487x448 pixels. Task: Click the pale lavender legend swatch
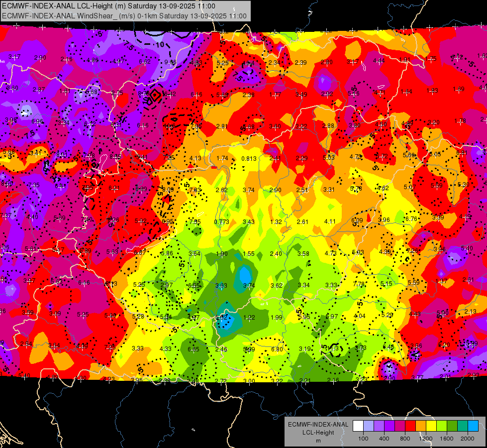368,426
